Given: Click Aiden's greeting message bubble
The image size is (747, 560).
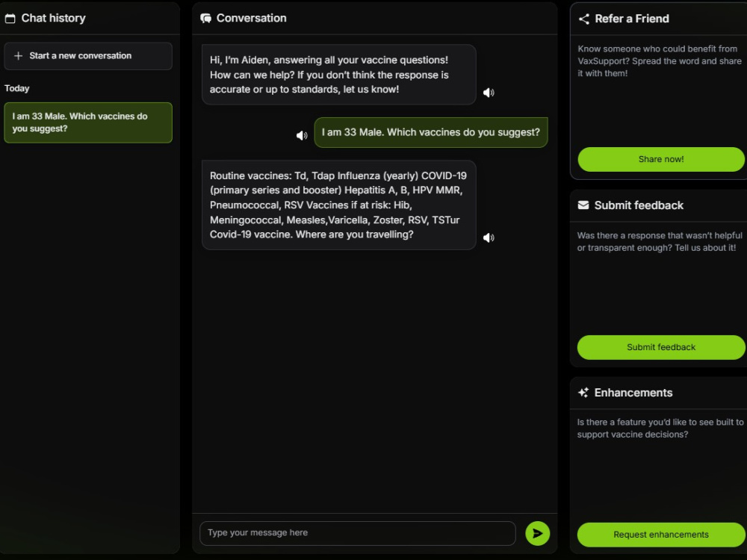Looking at the screenshot, I should 338,75.
